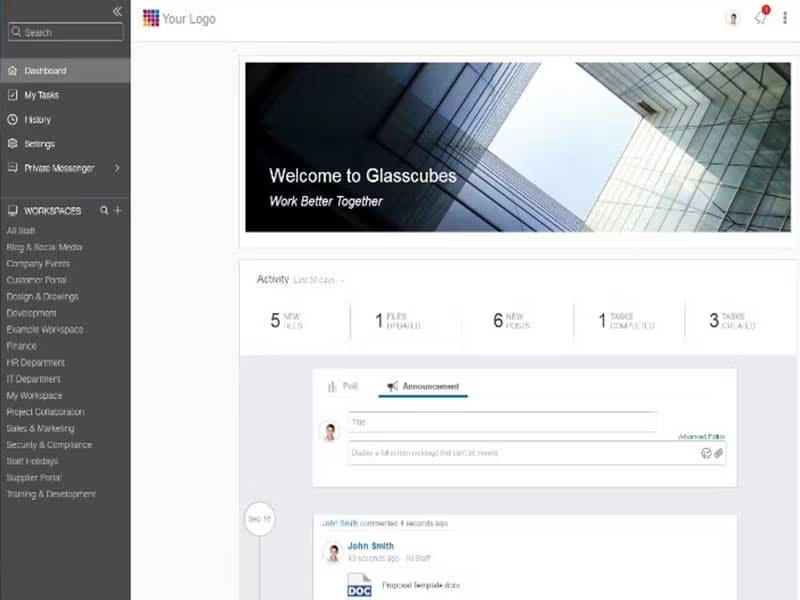This screenshot has width=800, height=600.
Task: Open the All Staff workspace
Action: pos(21,231)
